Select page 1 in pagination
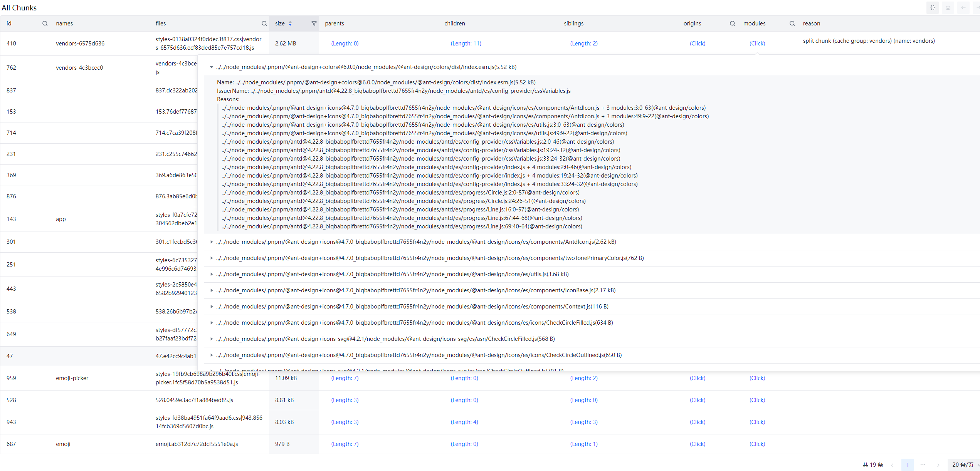 (908, 464)
